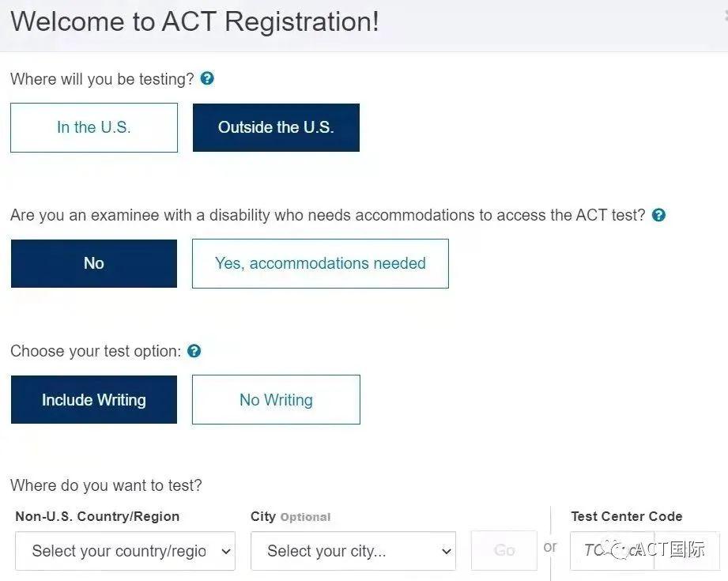Click help icon beside "Choose your test option"
Viewport: 728px width, 581px height.
[194, 351]
